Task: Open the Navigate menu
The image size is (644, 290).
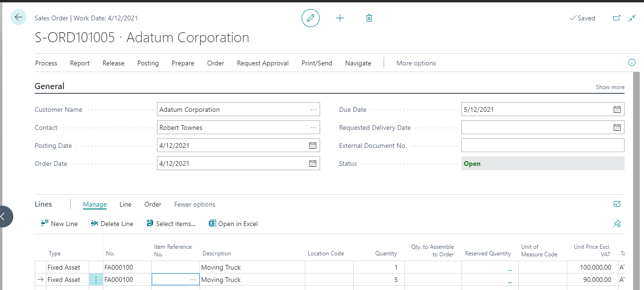Action: click(x=358, y=63)
